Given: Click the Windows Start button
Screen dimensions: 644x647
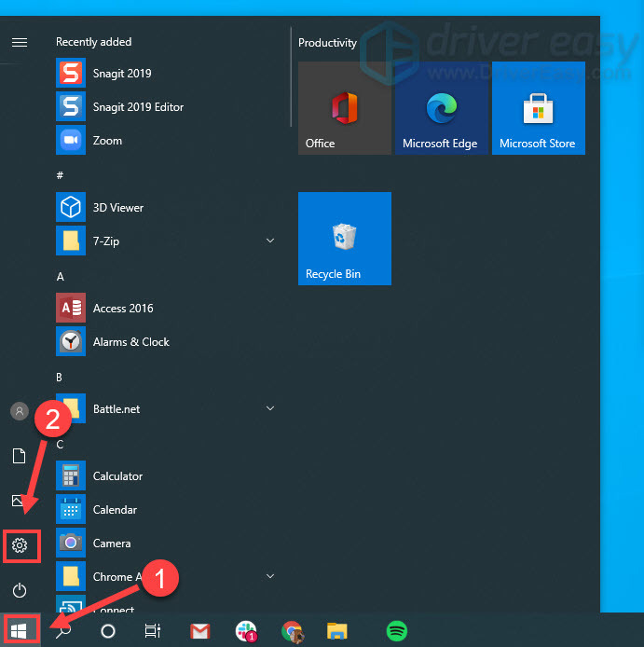Looking at the screenshot, I should pyautogui.click(x=20, y=630).
